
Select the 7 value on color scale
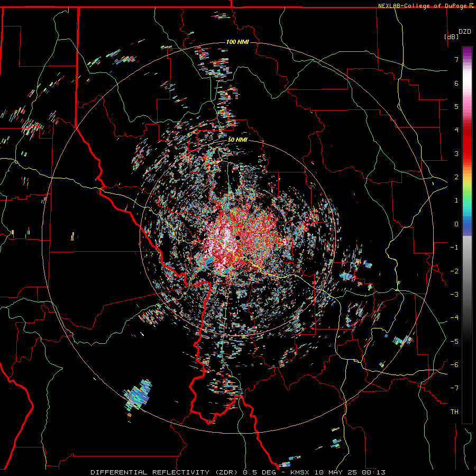point(456,59)
